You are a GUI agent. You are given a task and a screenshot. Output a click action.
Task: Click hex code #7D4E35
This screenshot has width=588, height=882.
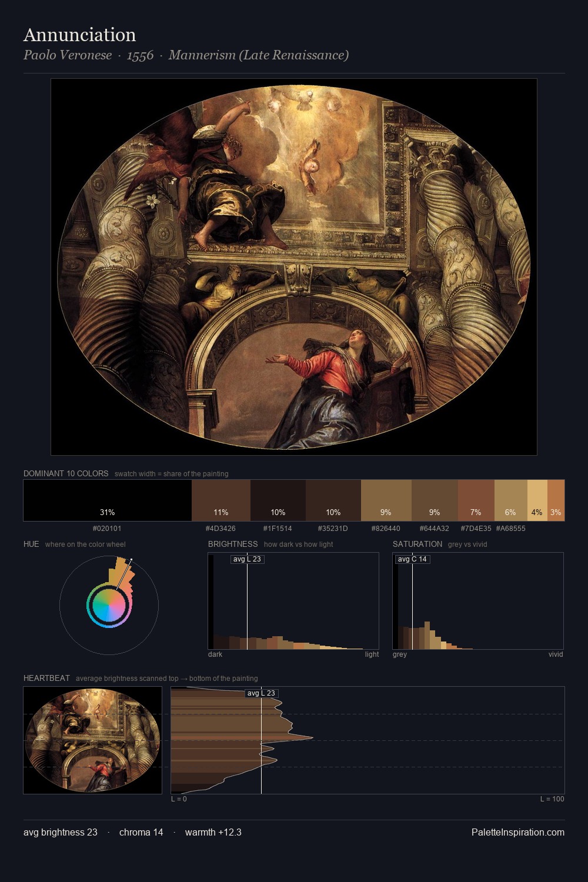[x=476, y=529]
